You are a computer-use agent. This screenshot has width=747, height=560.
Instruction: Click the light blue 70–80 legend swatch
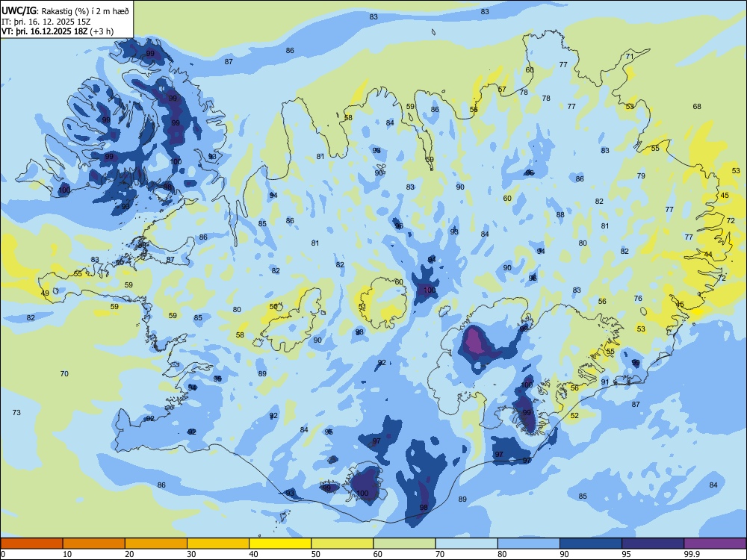click(x=466, y=544)
